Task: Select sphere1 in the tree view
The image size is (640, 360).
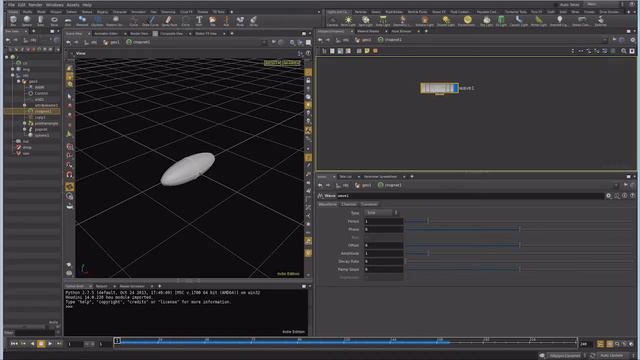Action: click(42, 136)
